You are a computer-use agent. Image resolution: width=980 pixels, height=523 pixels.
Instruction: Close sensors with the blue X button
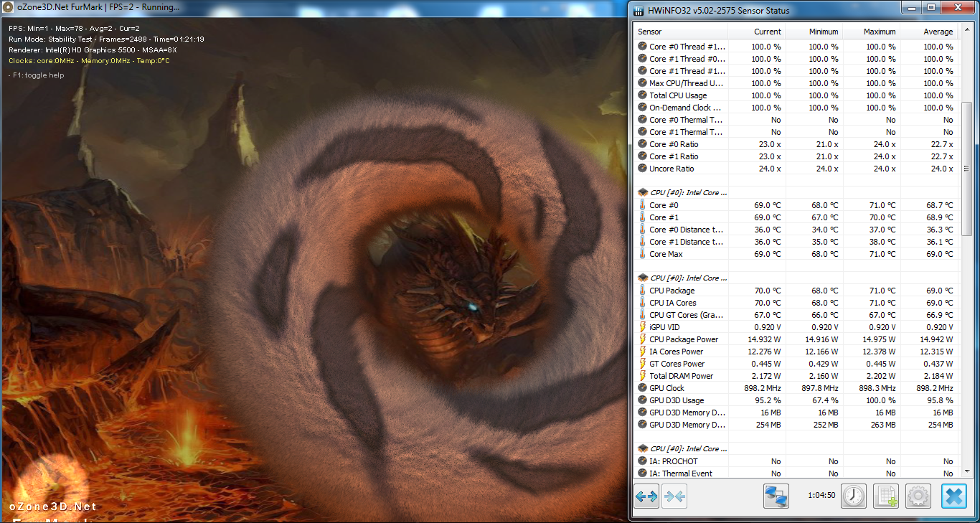coord(954,496)
